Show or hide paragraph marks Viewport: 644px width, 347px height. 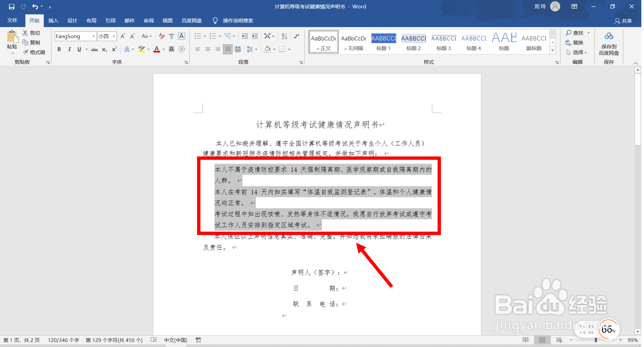[296, 36]
